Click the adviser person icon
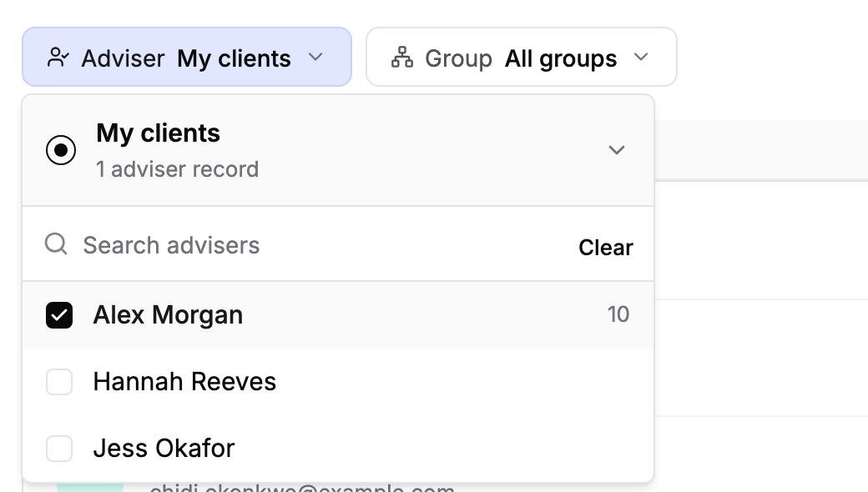The width and height of the screenshot is (868, 492). pyautogui.click(x=58, y=57)
